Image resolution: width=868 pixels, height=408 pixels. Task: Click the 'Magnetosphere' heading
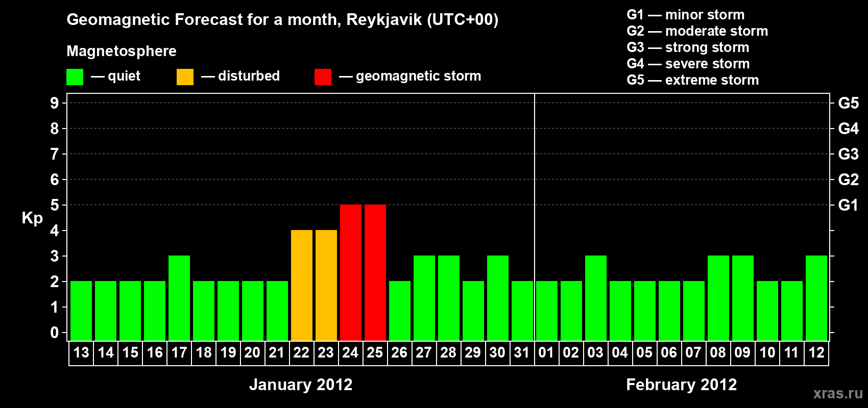click(x=122, y=51)
